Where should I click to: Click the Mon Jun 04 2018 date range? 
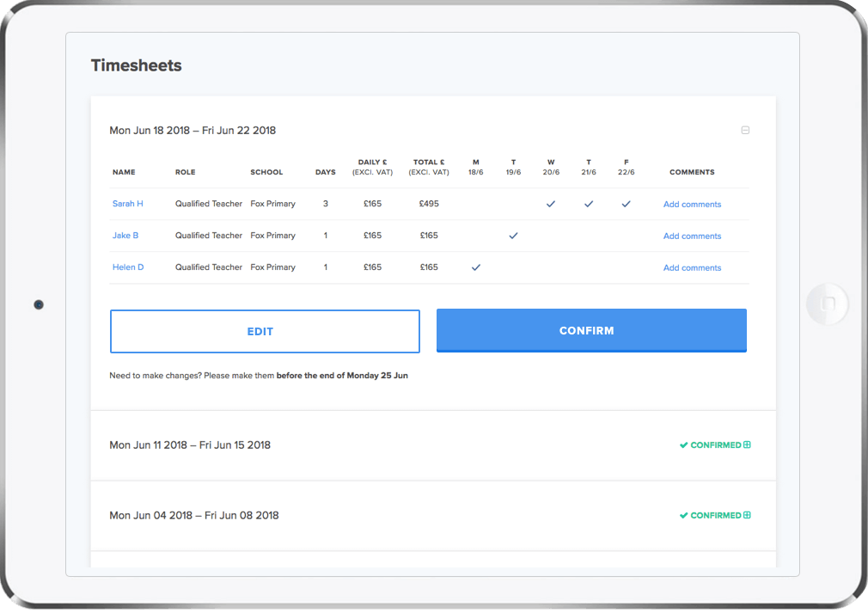pos(193,515)
